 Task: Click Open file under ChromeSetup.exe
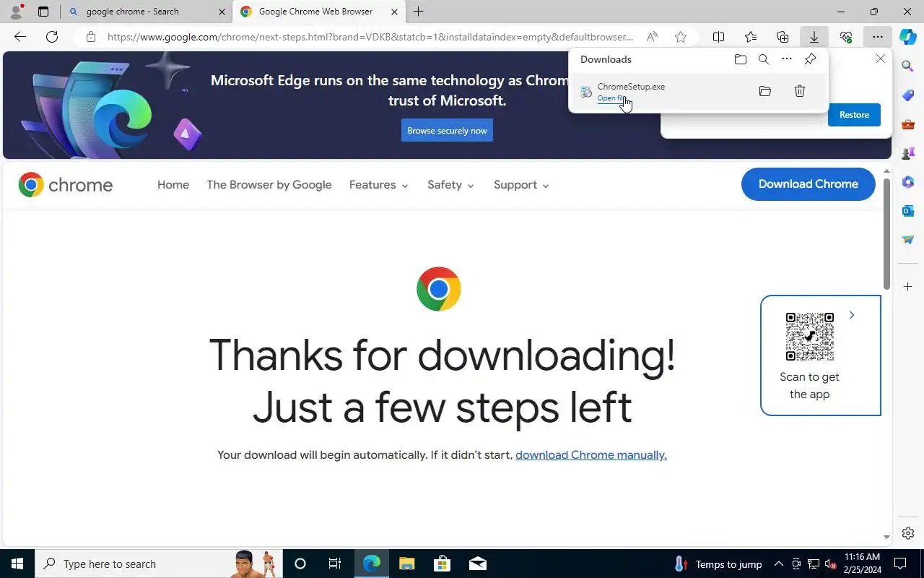coord(611,98)
